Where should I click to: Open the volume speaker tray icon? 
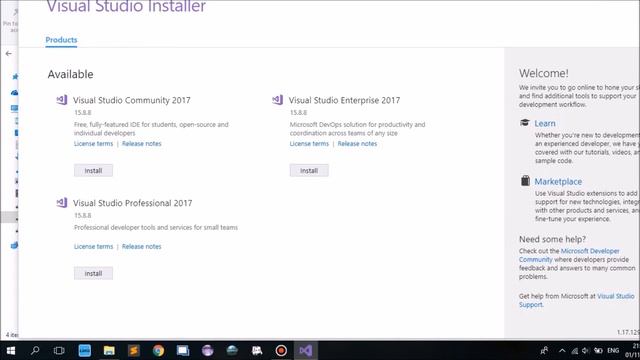[586, 351]
